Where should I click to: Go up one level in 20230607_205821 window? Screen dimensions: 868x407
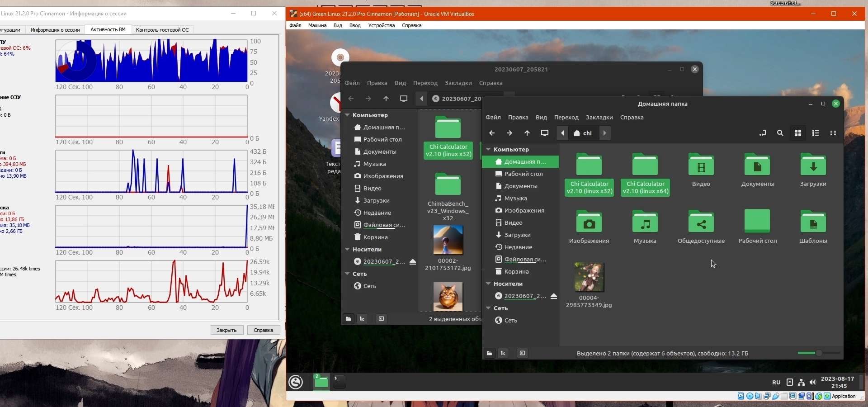[x=386, y=99]
